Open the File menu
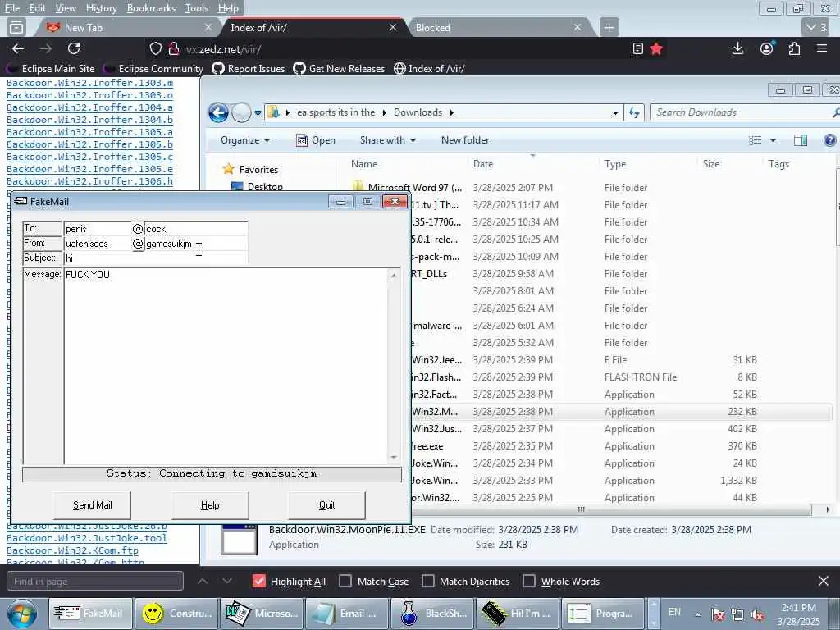Viewport: 840px width, 630px height. [x=11, y=8]
